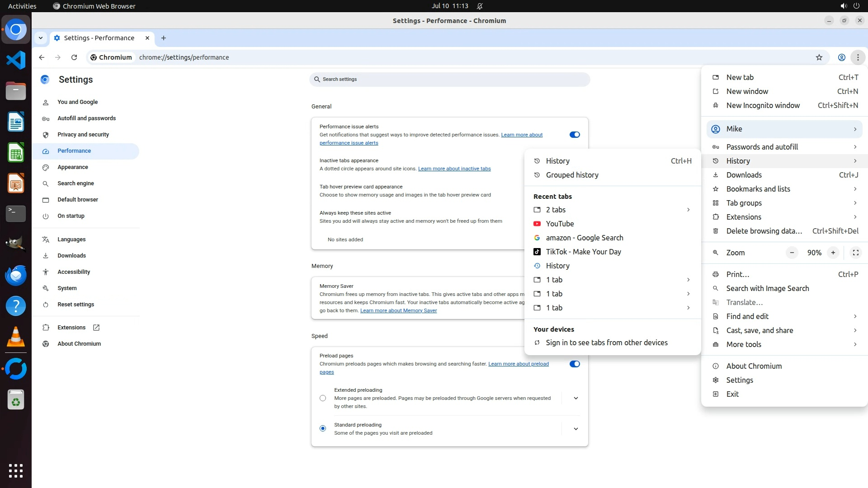868x488 pixels.
Task: Disable the Preload pages toggle
Action: click(x=574, y=364)
